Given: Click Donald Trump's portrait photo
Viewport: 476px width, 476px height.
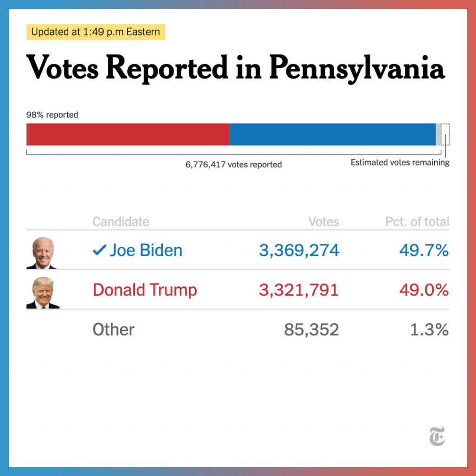Looking at the screenshot, I should pos(43,293).
